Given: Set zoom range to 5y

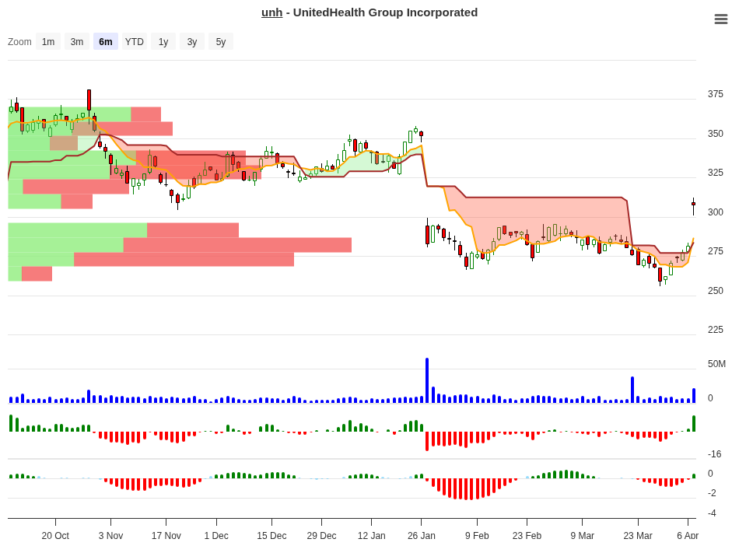Looking at the screenshot, I should pos(221,41).
